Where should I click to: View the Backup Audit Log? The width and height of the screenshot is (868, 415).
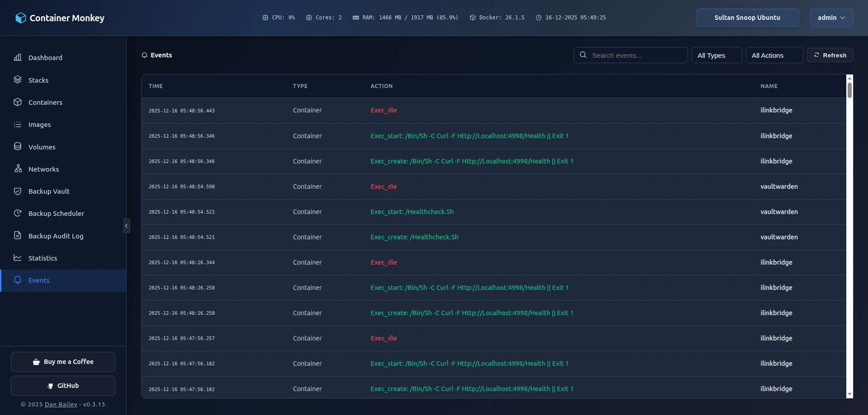click(56, 235)
